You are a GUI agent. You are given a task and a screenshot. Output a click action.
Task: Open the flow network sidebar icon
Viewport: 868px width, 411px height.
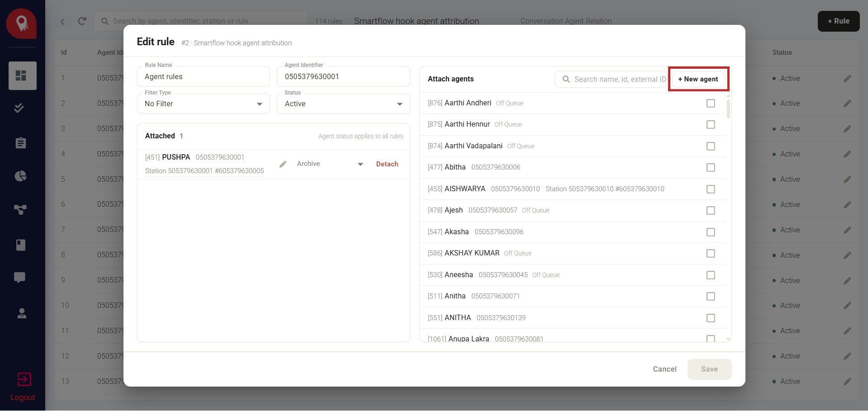coord(20,209)
